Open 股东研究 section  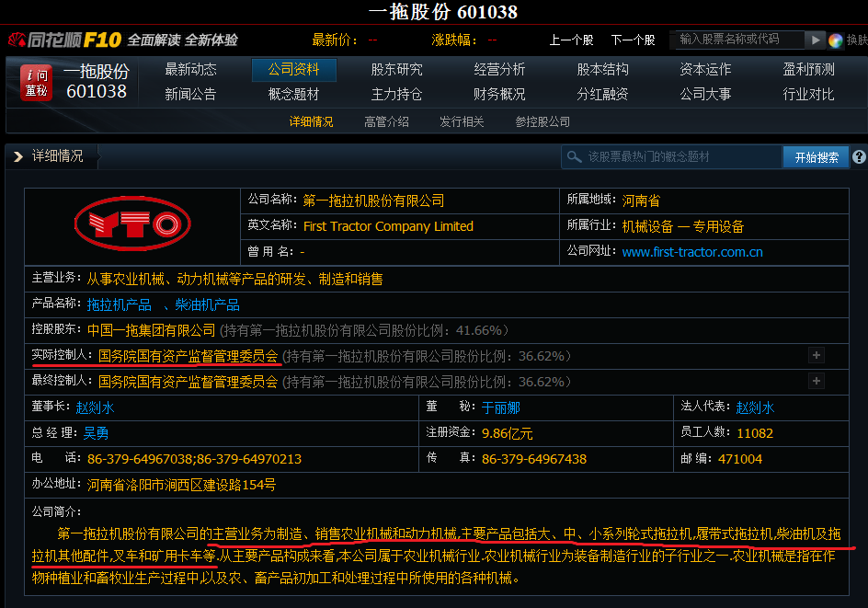pyautogui.click(x=396, y=69)
